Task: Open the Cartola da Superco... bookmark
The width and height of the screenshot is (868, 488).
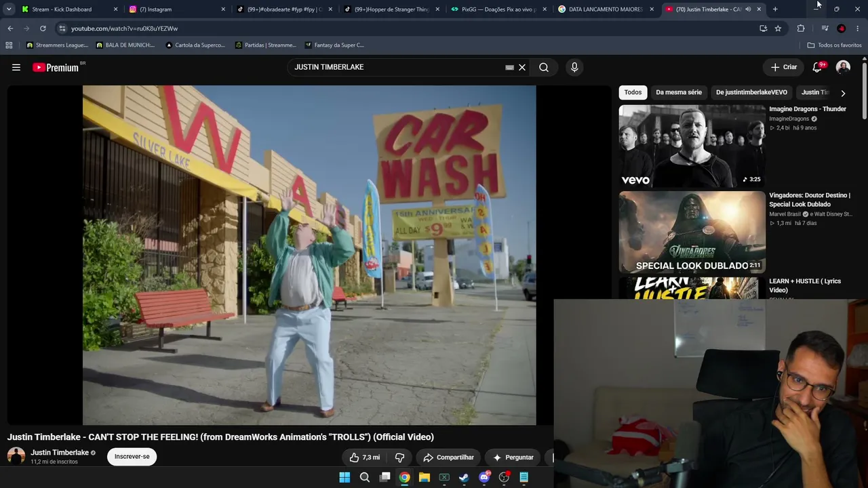Action: (x=195, y=45)
